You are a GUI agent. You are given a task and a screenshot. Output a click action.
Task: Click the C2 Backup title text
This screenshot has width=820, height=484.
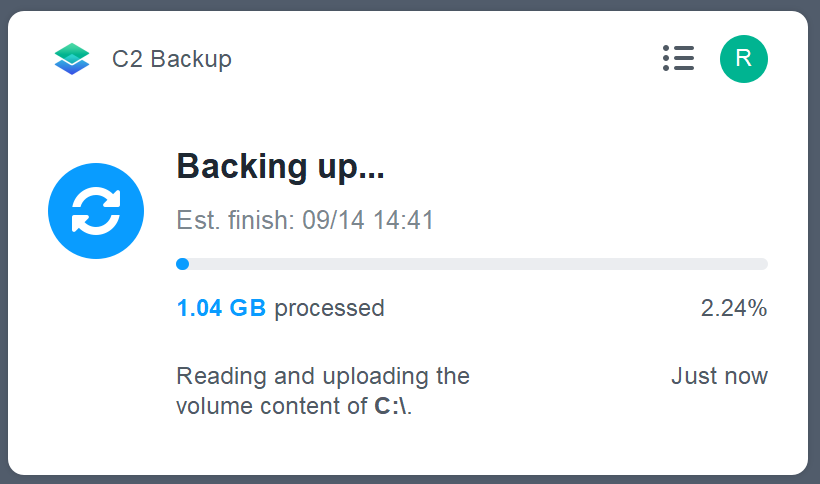click(x=172, y=59)
